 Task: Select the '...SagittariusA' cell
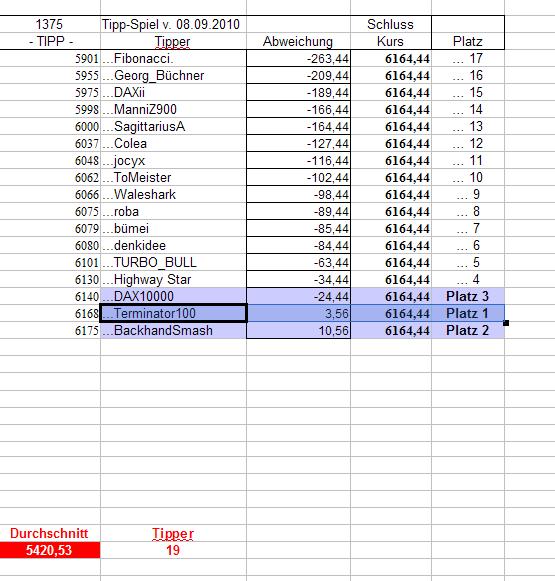(173, 127)
